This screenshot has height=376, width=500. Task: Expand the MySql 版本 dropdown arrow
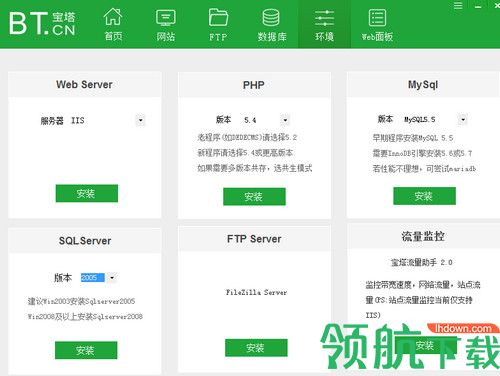(463, 119)
